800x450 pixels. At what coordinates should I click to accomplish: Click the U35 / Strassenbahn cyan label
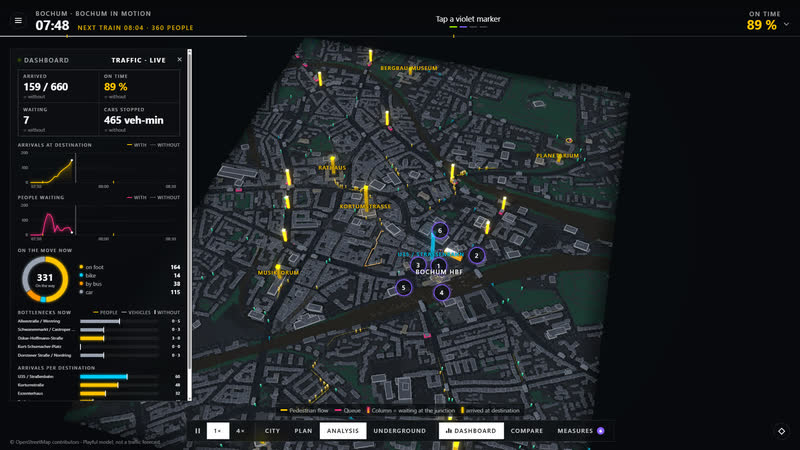tap(431, 255)
